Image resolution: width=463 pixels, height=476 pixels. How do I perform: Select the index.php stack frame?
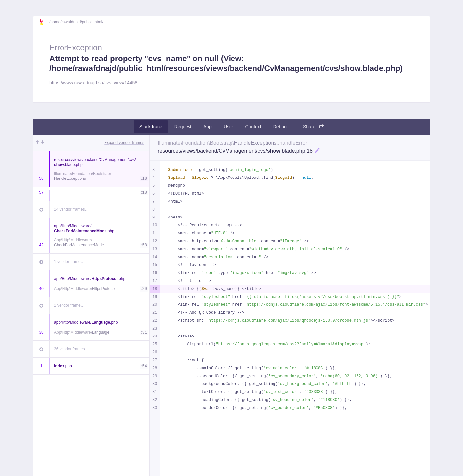point(91,366)
